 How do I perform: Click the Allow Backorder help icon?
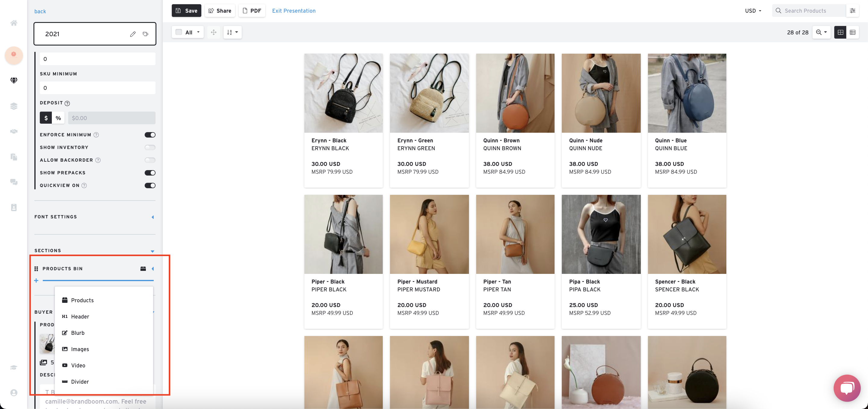coord(98,160)
